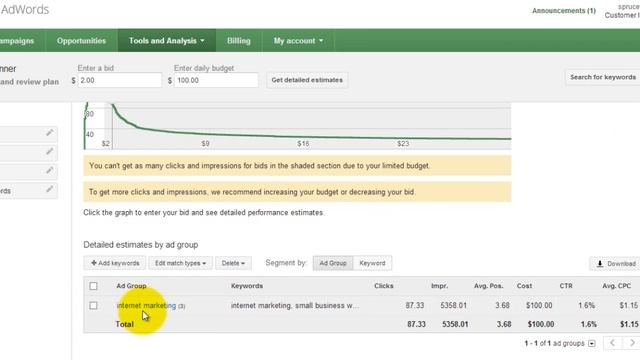This screenshot has width=640, height=360.
Task: Sort by Impr. column header
Action: [439, 286]
